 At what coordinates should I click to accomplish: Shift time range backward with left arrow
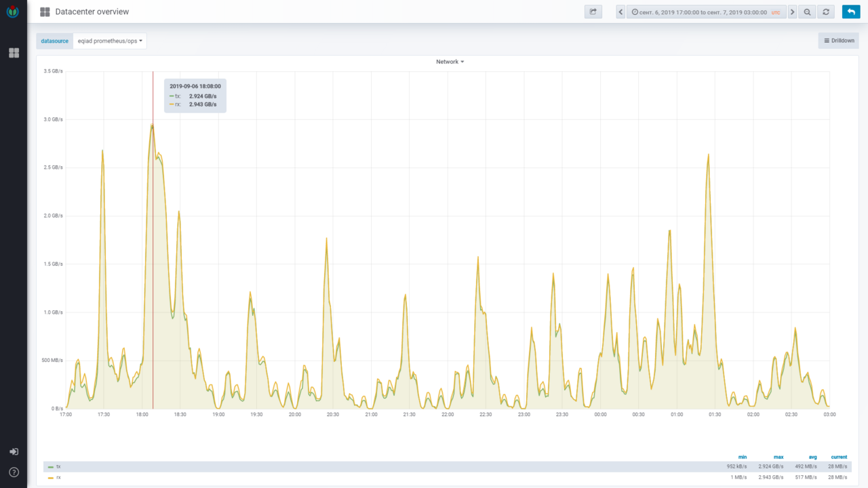coord(620,12)
